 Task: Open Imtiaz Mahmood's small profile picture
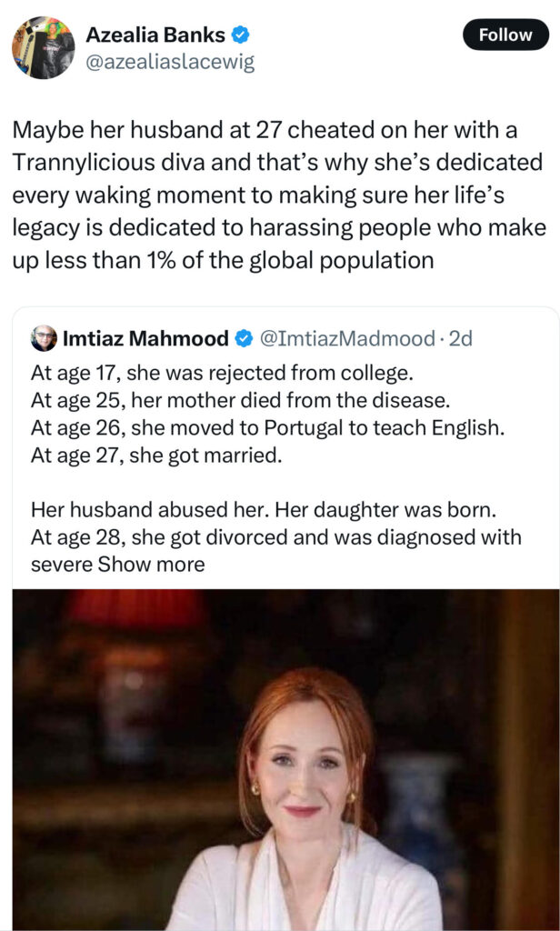pyautogui.click(x=44, y=338)
